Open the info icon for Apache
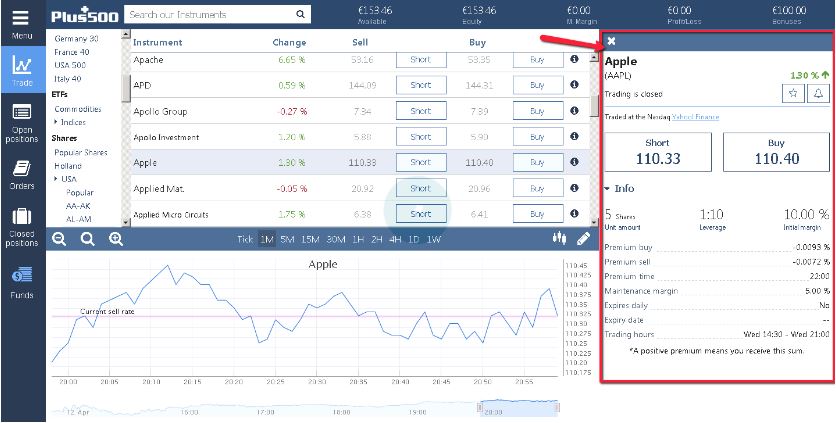The image size is (836, 423). (x=574, y=59)
